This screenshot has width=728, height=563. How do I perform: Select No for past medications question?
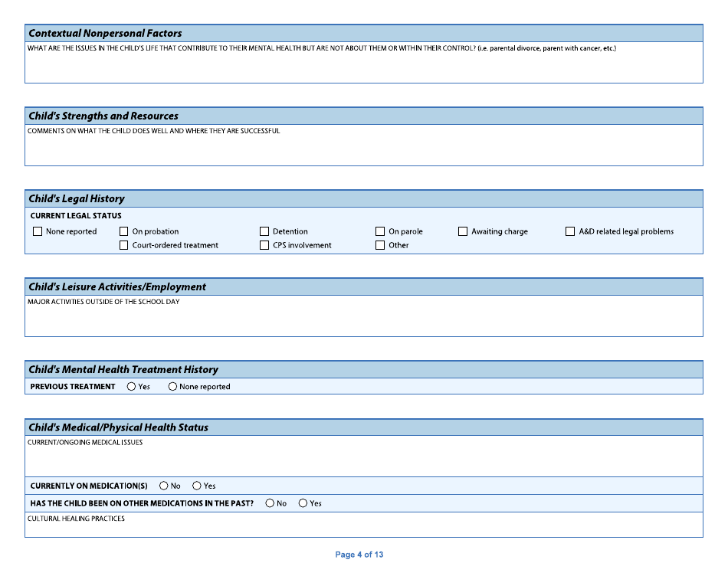(269, 503)
